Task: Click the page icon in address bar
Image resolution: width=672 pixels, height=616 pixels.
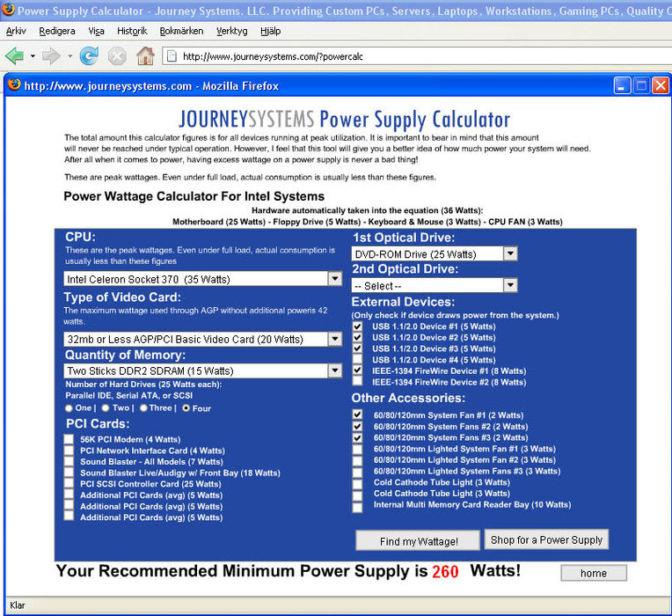Action: tap(172, 56)
